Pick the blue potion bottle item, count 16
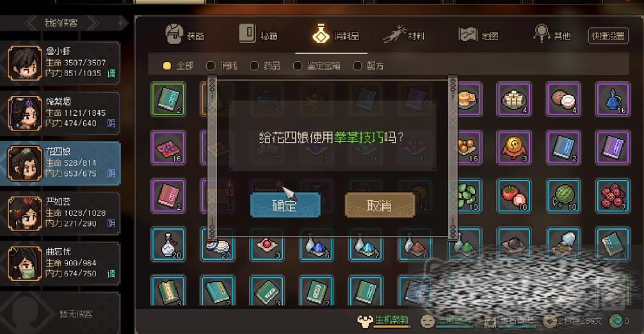644x334 pixels. point(613,99)
